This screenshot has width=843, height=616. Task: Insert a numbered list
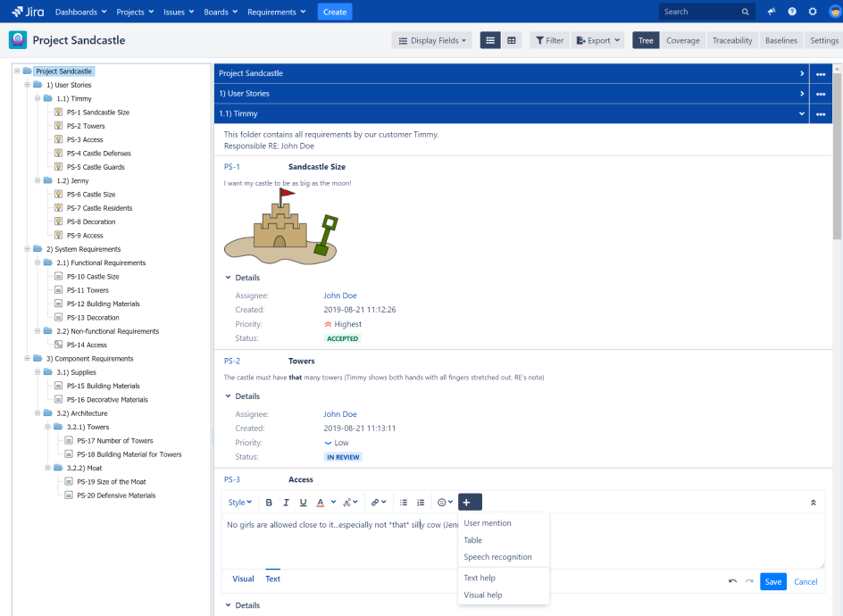tap(421, 502)
